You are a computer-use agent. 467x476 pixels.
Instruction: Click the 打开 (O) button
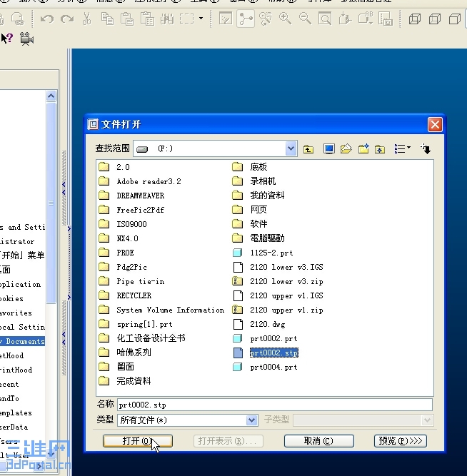point(138,441)
